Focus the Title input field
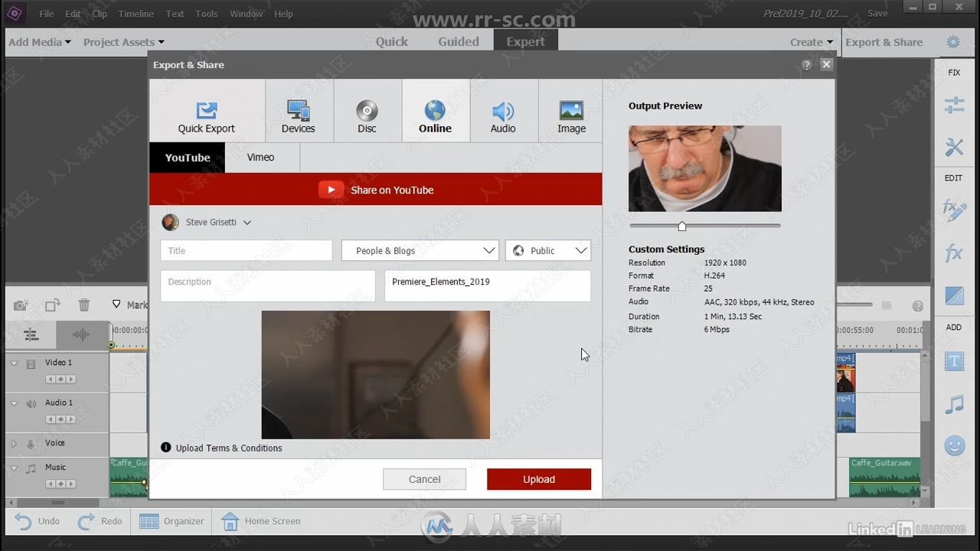 coord(247,250)
